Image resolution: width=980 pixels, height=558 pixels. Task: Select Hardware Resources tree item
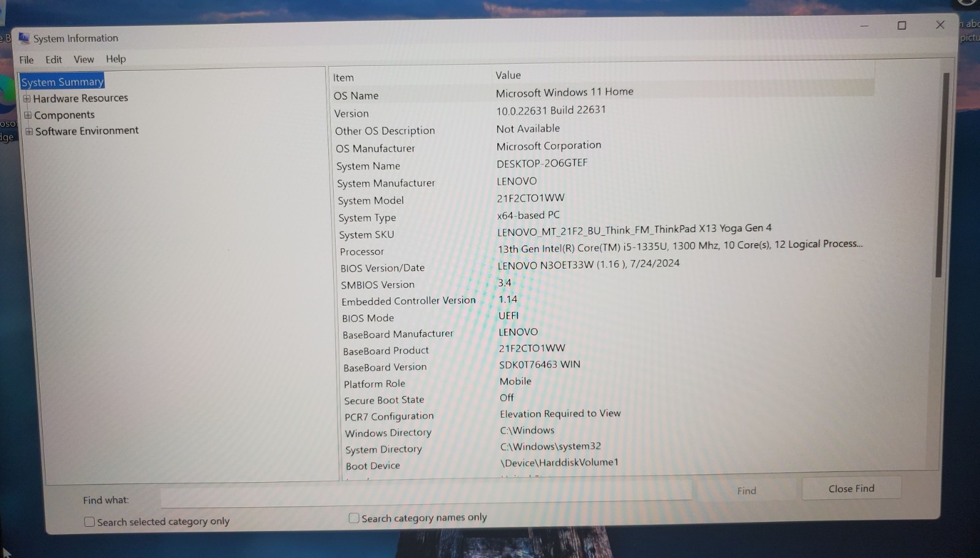click(80, 98)
